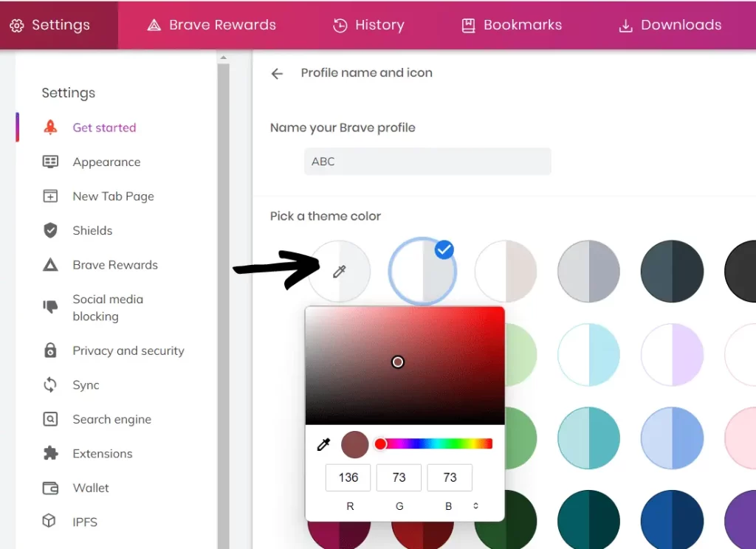Open Extensions settings
Image resolution: width=756 pixels, height=549 pixels.
pos(102,454)
